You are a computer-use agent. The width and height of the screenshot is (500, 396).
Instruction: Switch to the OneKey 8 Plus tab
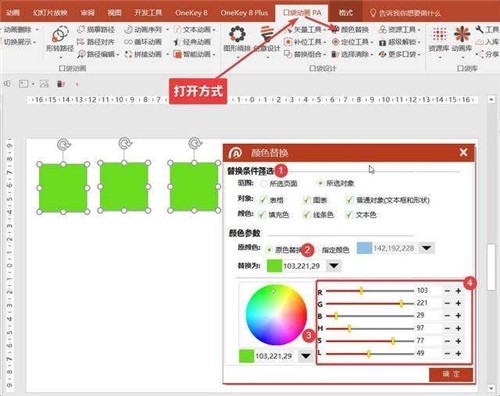click(244, 13)
